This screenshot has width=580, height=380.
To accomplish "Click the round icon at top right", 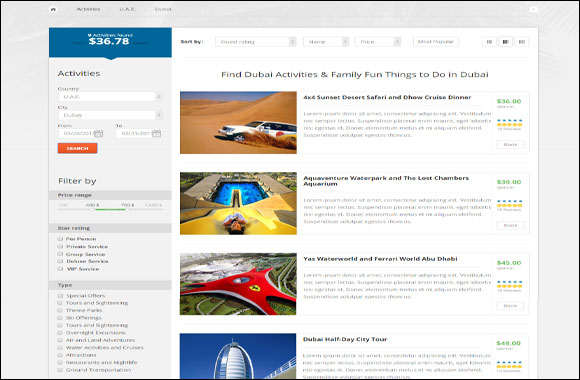I will [x=533, y=9].
